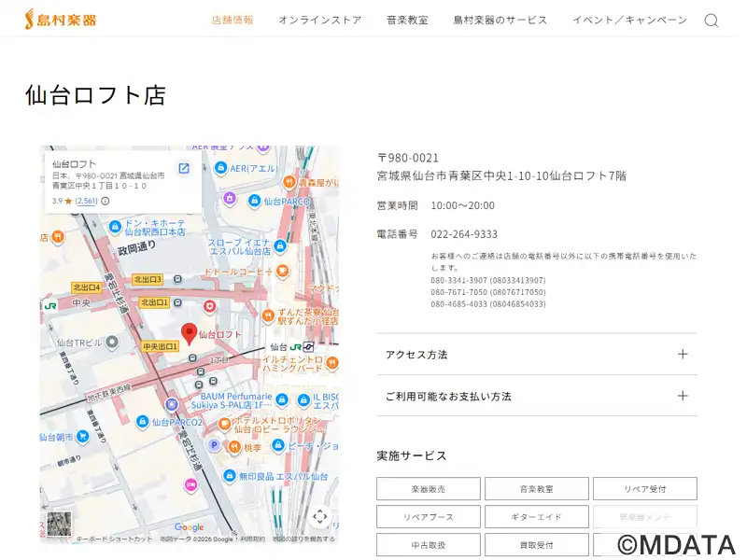Click the 仙台PARCO2 shopping pin
The image size is (747, 560).
[143, 422]
